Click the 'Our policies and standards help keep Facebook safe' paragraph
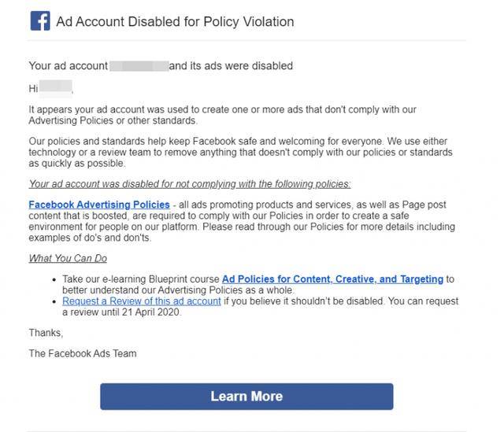 click(x=240, y=152)
